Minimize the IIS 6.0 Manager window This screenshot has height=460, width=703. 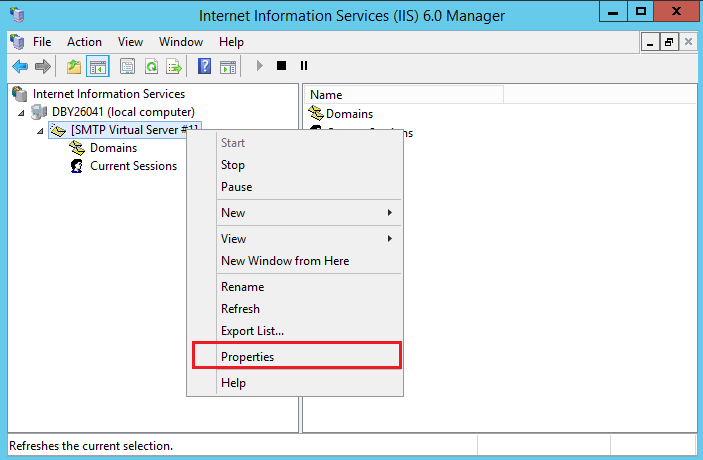tap(613, 12)
